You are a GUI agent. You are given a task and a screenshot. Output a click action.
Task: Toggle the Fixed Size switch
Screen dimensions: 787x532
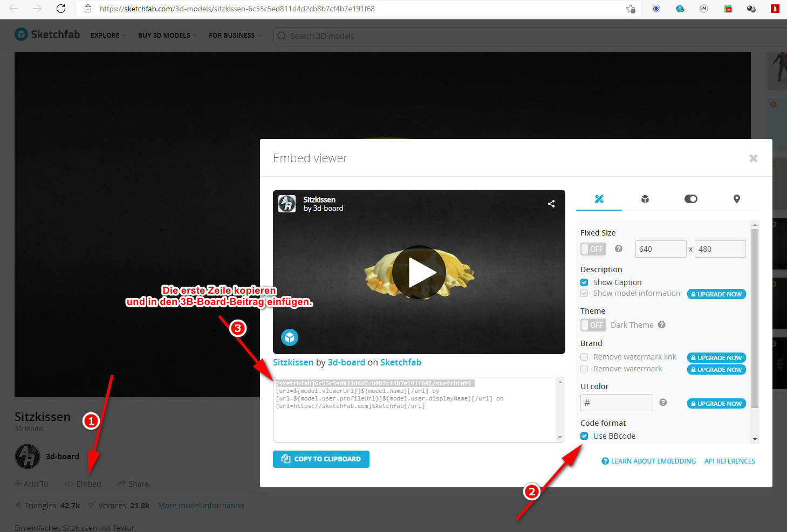coord(593,249)
